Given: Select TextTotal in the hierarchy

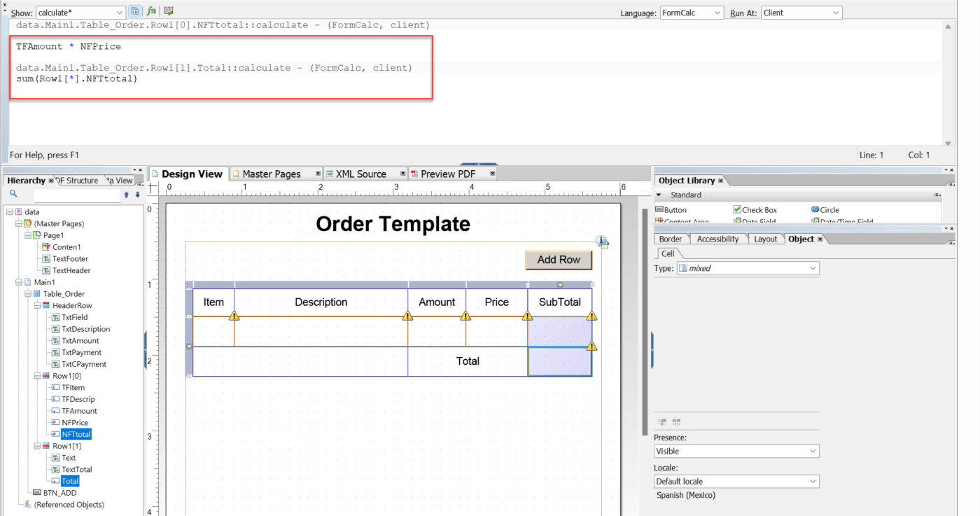Looking at the screenshot, I should click(x=76, y=469).
